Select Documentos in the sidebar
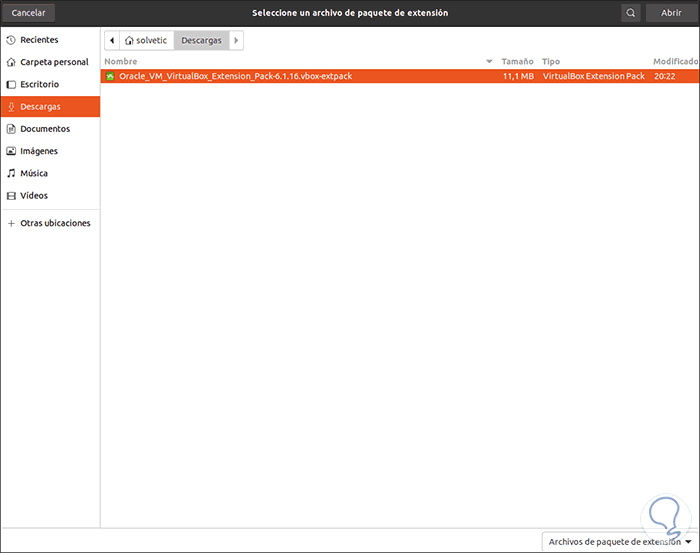Viewport: 700px width, 553px height. (x=50, y=129)
